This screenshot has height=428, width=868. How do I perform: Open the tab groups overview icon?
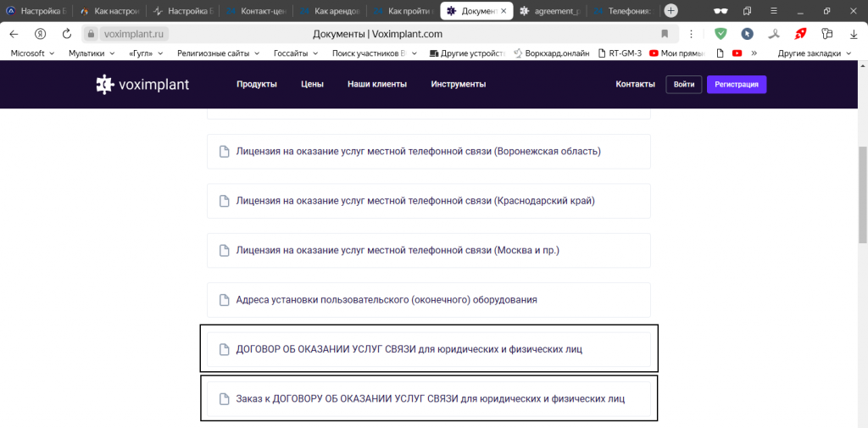(748, 10)
